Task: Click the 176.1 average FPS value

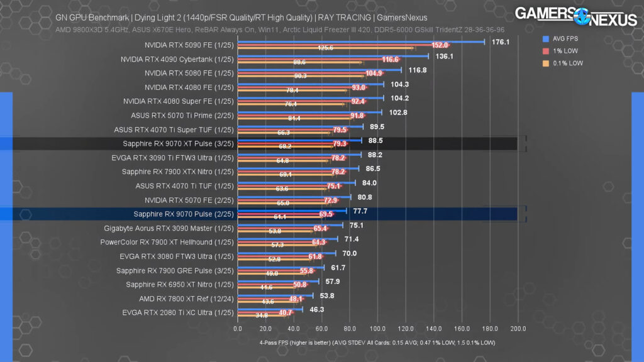Action: pyautogui.click(x=500, y=42)
